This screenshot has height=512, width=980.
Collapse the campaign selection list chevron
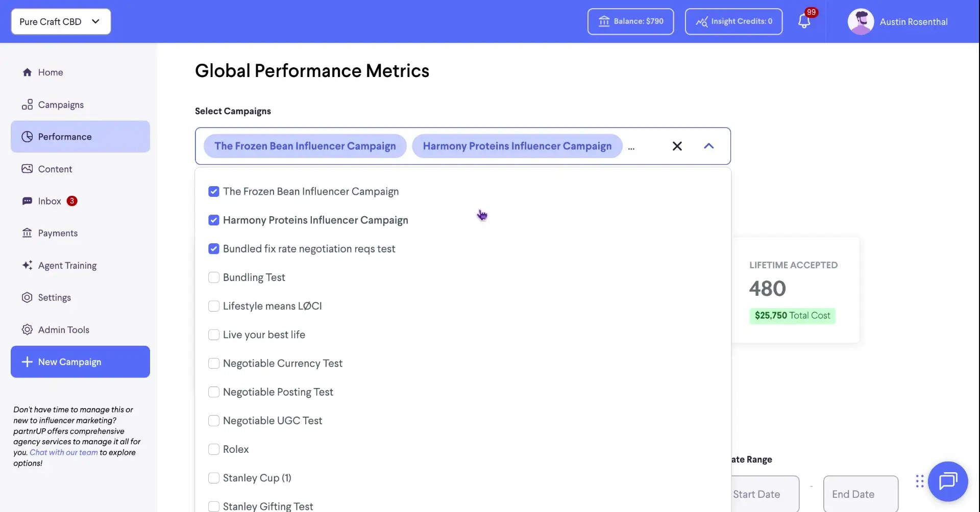pos(708,146)
